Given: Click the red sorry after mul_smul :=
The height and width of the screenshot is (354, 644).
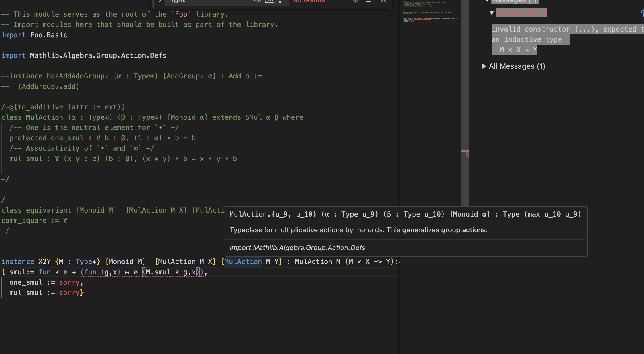Looking at the screenshot, I should tap(69, 293).
